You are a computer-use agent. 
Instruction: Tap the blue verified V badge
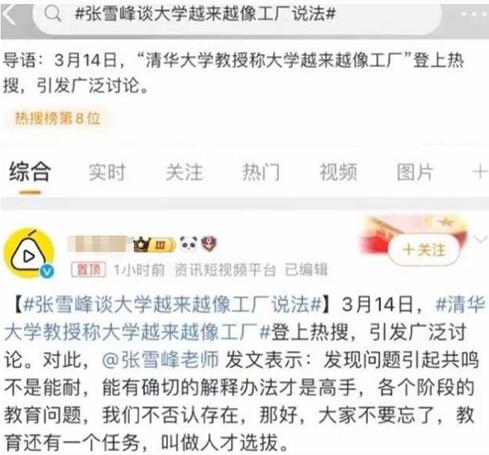[47, 272]
